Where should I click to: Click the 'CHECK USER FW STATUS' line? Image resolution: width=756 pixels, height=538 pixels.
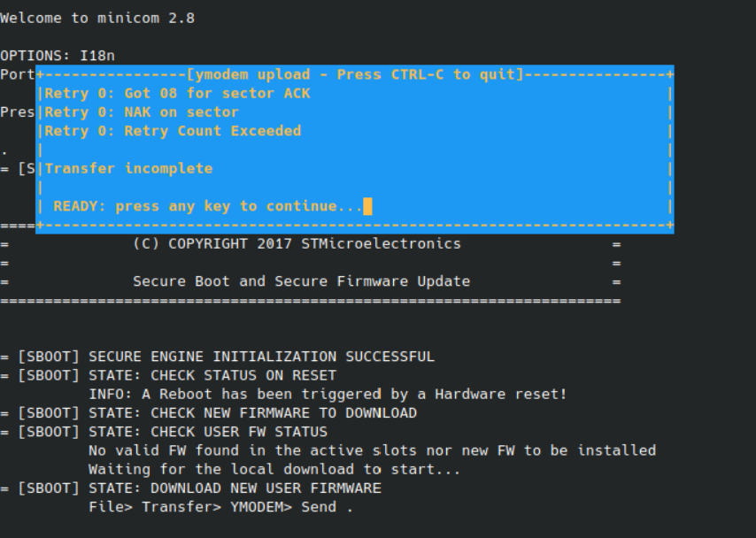point(164,432)
